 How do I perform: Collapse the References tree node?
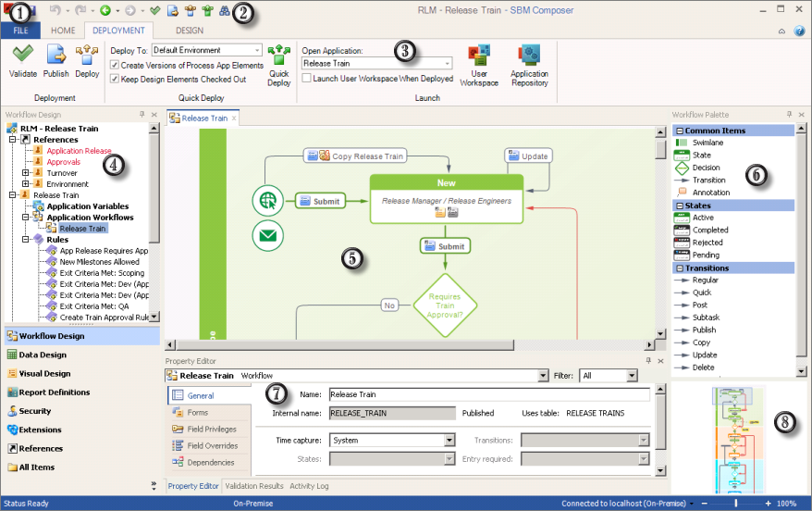click(12, 140)
